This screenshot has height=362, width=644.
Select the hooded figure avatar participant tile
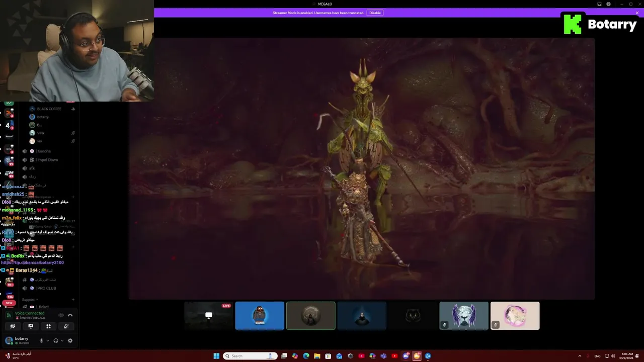pos(362,316)
